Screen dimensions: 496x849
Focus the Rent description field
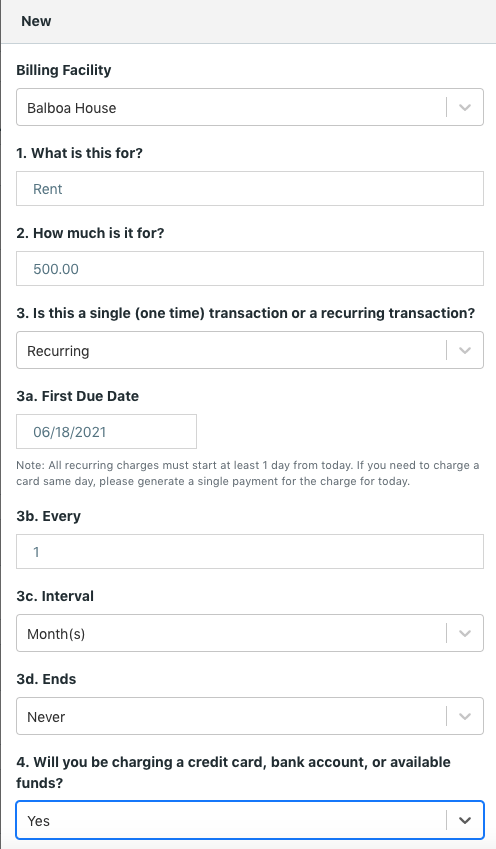(x=250, y=188)
